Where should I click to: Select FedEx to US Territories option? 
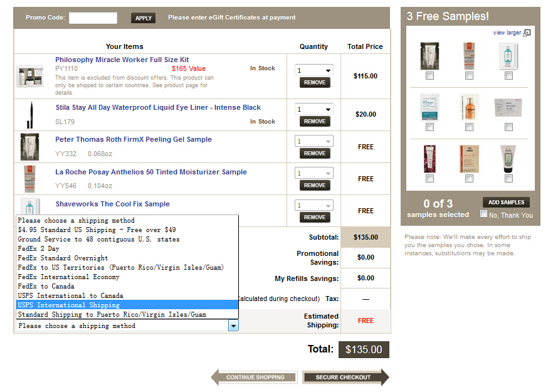click(127, 267)
